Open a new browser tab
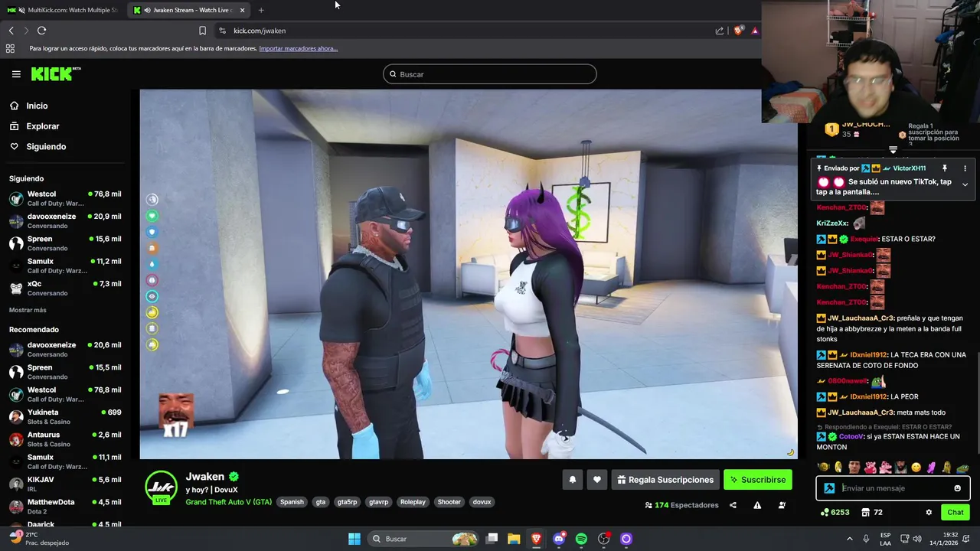 point(261,10)
